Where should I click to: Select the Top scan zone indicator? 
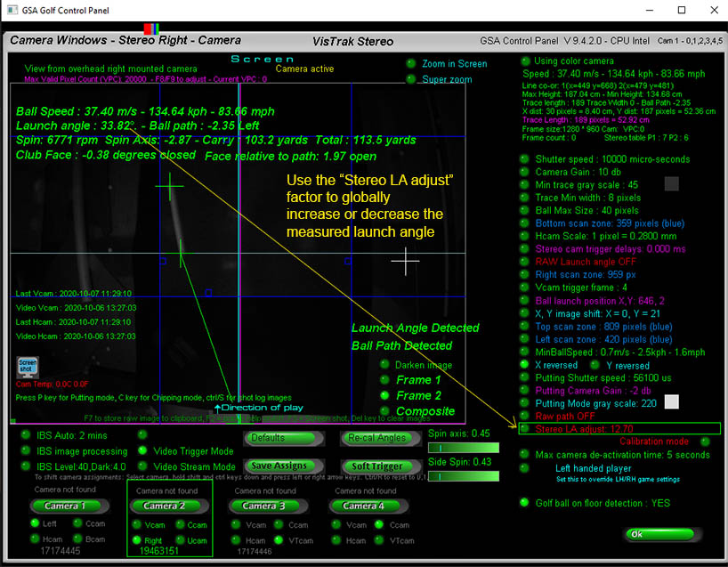point(525,326)
